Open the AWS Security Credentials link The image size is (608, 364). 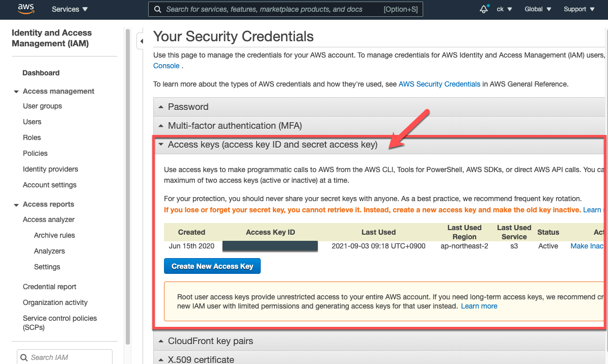click(439, 84)
